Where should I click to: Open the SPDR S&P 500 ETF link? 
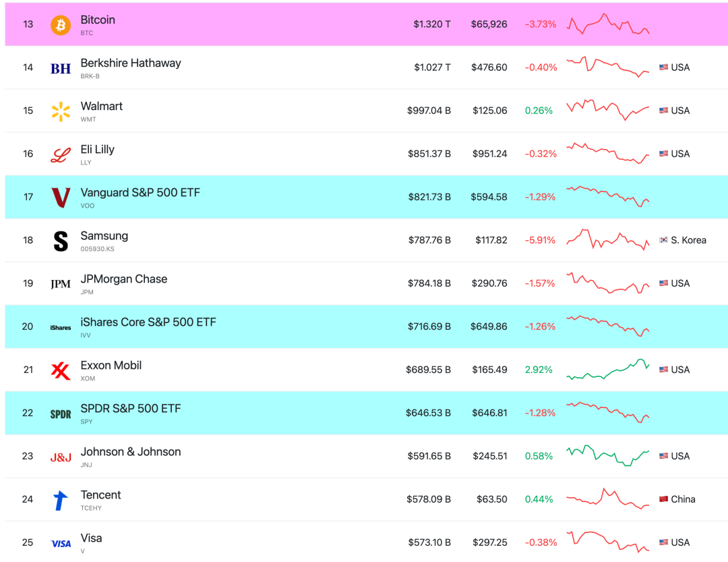[131, 409]
